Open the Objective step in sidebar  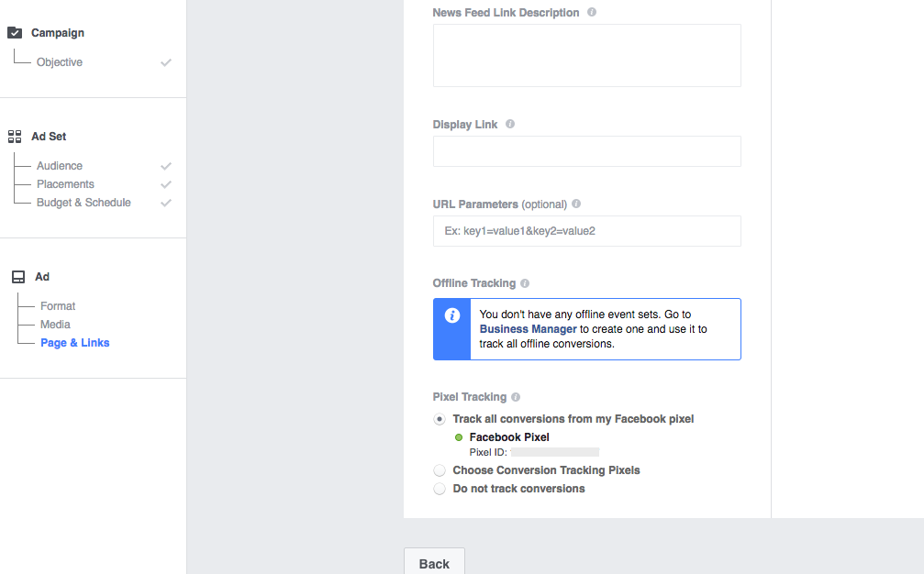(x=60, y=62)
